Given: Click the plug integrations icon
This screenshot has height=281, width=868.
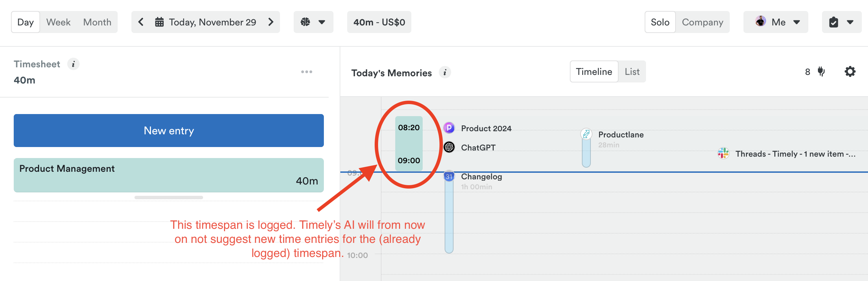Looking at the screenshot, I should [821, 71].
